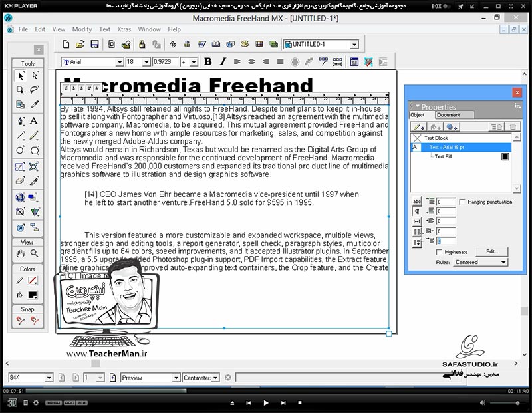
Task: Center align text in text toolbar
Action: tap(251, 61)
